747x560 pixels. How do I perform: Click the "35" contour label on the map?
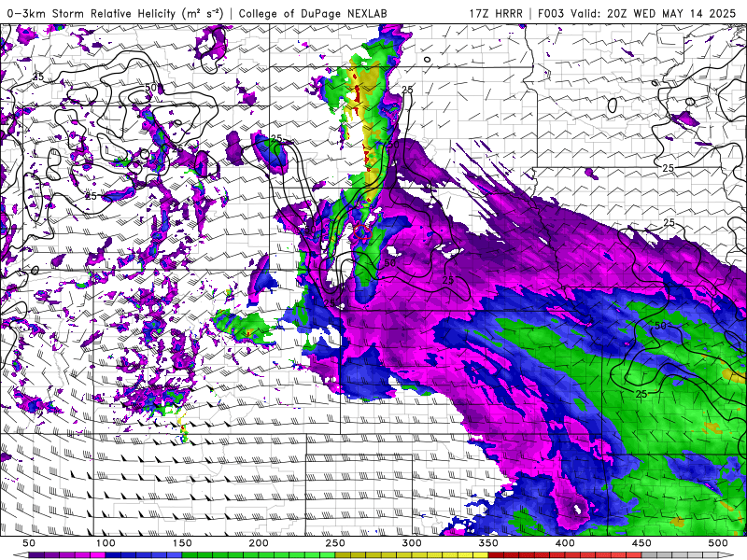tap(38, 77)
